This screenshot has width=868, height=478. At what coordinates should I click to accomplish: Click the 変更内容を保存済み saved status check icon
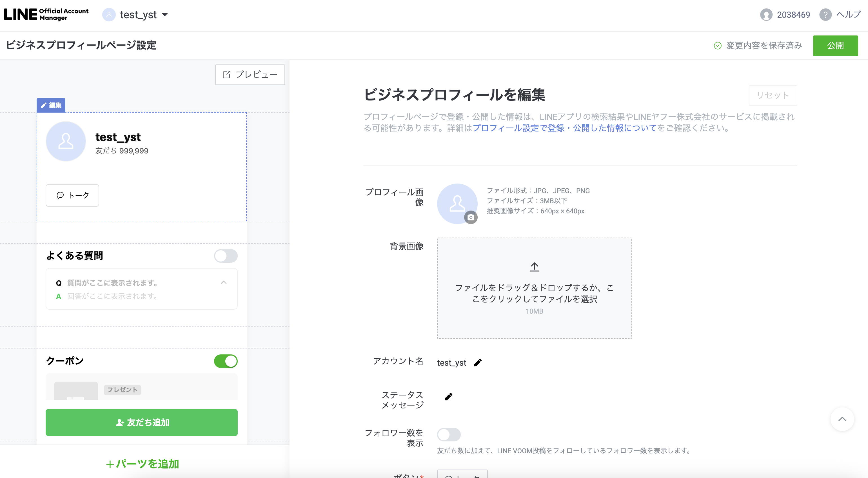[718, 46]
